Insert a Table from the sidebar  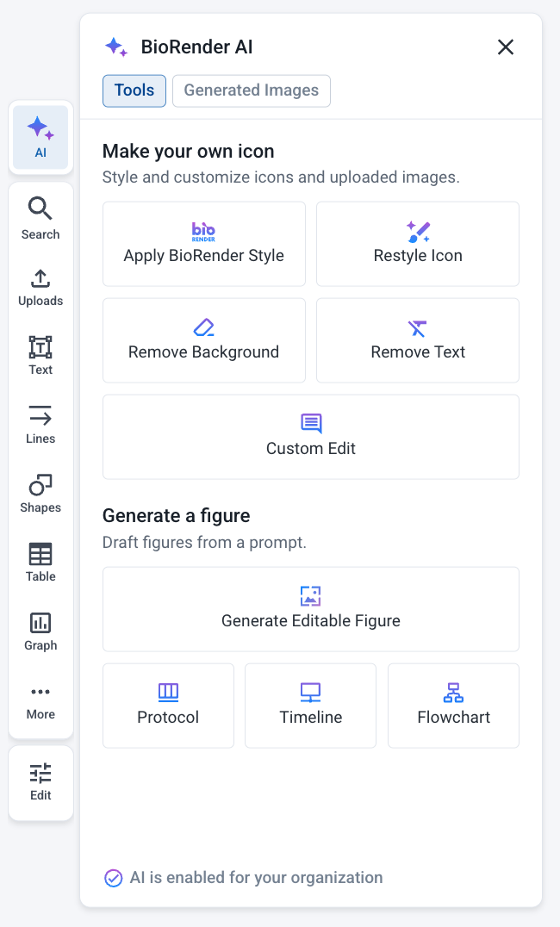[40, 563]
